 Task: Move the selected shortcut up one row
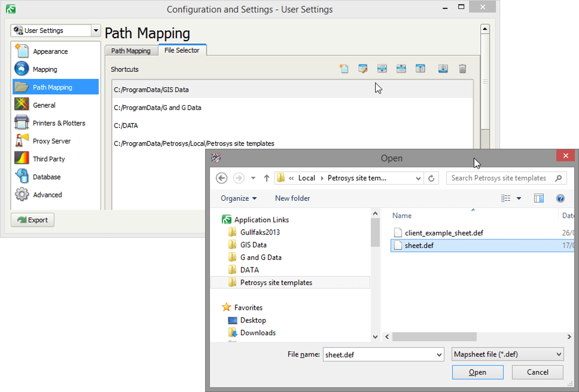(382, 69)
